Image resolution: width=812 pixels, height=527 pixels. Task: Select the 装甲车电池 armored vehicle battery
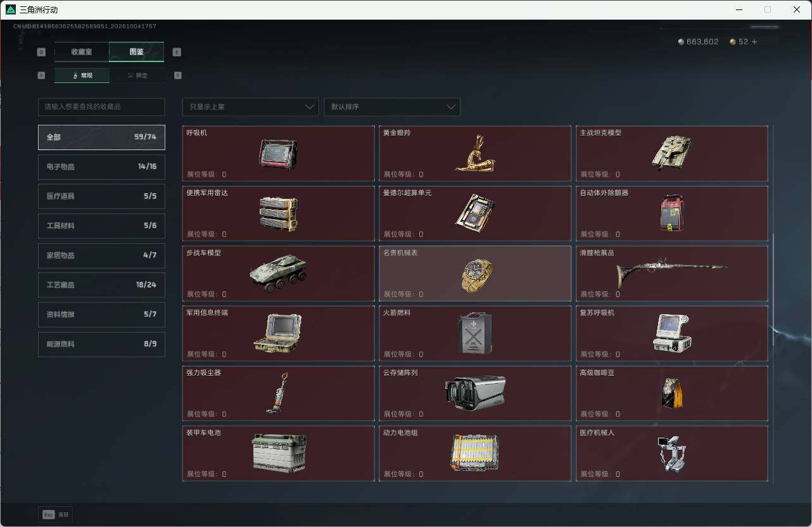point(278,454)
